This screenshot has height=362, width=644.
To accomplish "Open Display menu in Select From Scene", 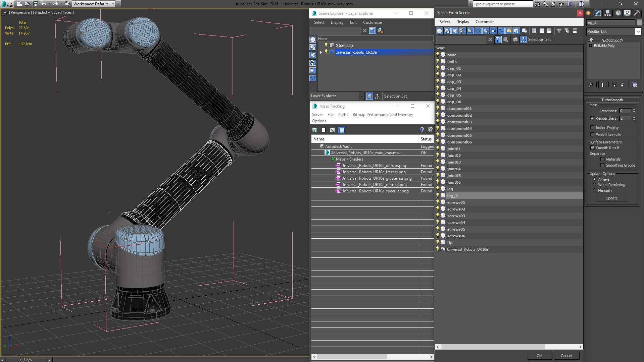I will point(462,22).
